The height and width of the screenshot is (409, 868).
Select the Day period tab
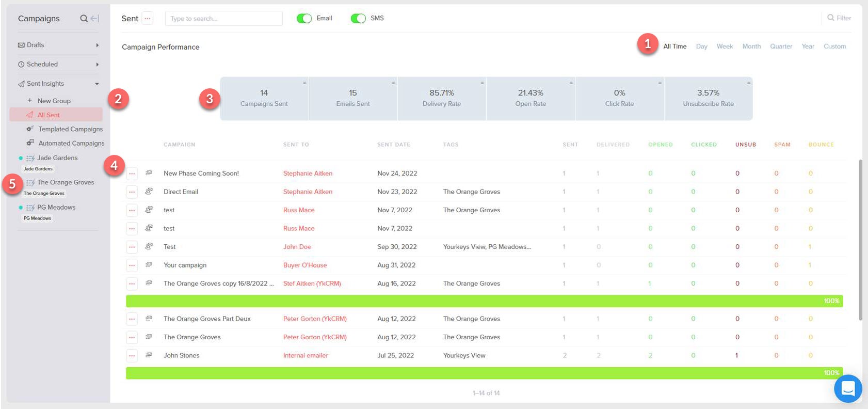pos(701,46)
